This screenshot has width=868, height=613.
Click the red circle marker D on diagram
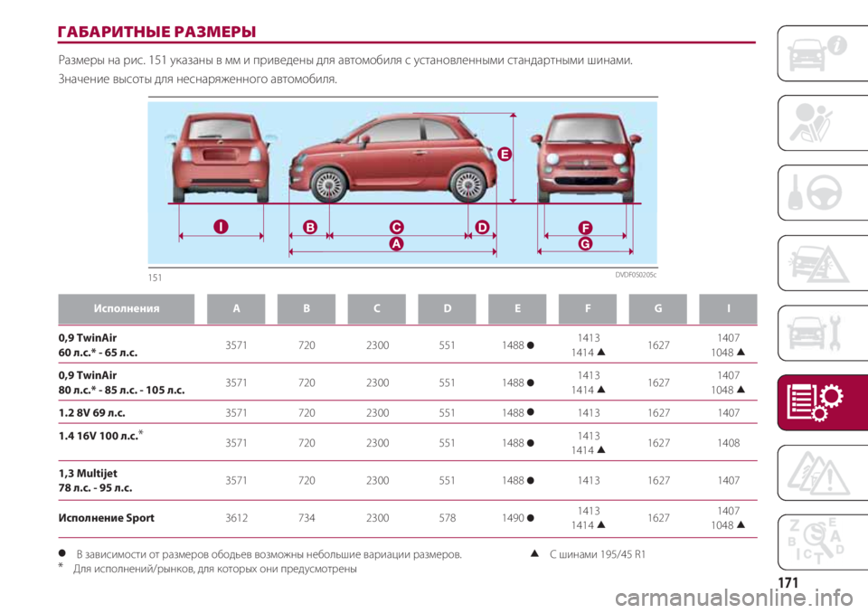point(482,227)
